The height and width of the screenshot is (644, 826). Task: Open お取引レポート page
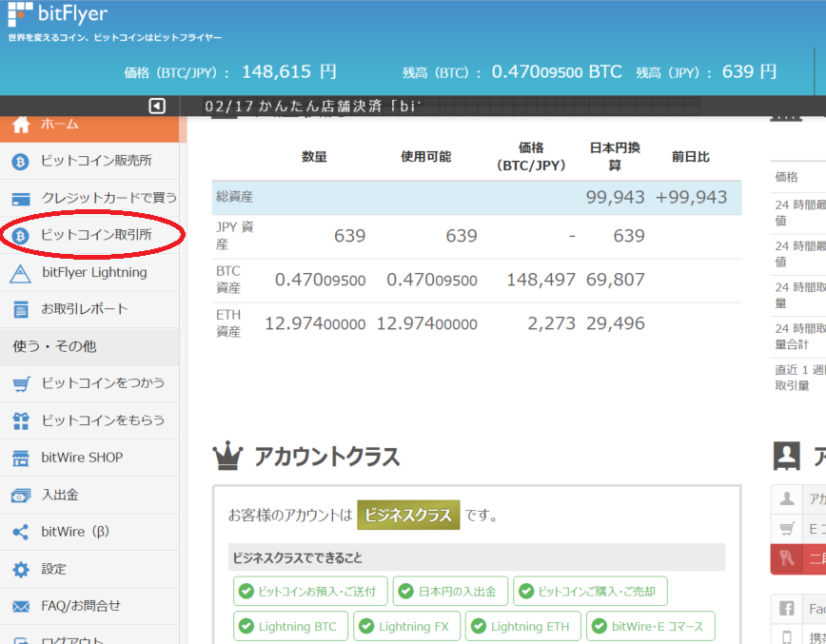pyautogui.click(x=89, y=309)
